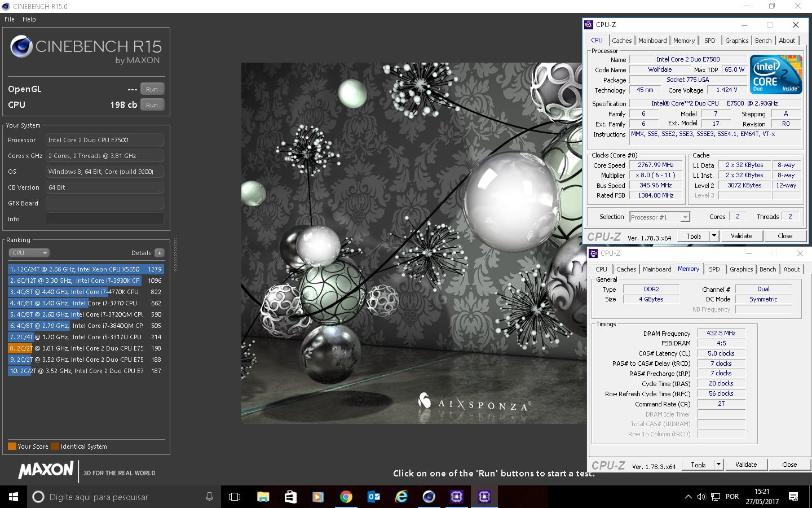The width and height of the screenshot is (812, 508).
Task: Switch to Memory tab in top CPU-Z window
Action: [684, 41]
